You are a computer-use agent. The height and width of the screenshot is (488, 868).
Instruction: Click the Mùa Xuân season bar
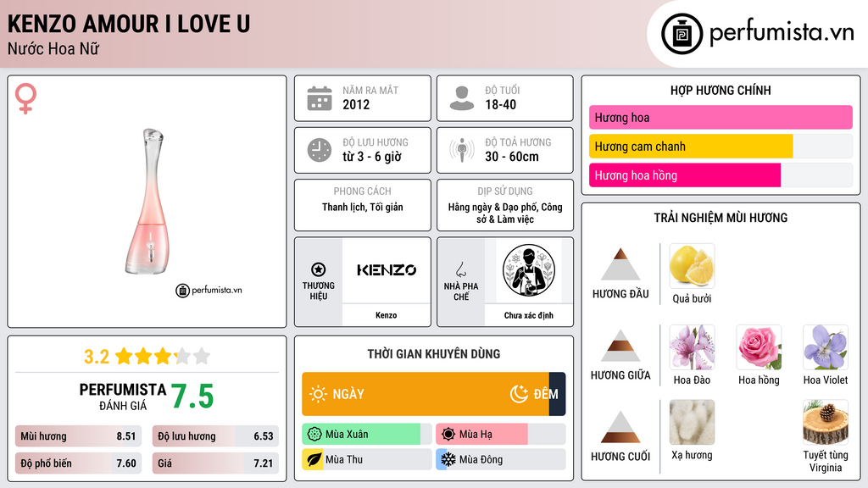[366, 435]
